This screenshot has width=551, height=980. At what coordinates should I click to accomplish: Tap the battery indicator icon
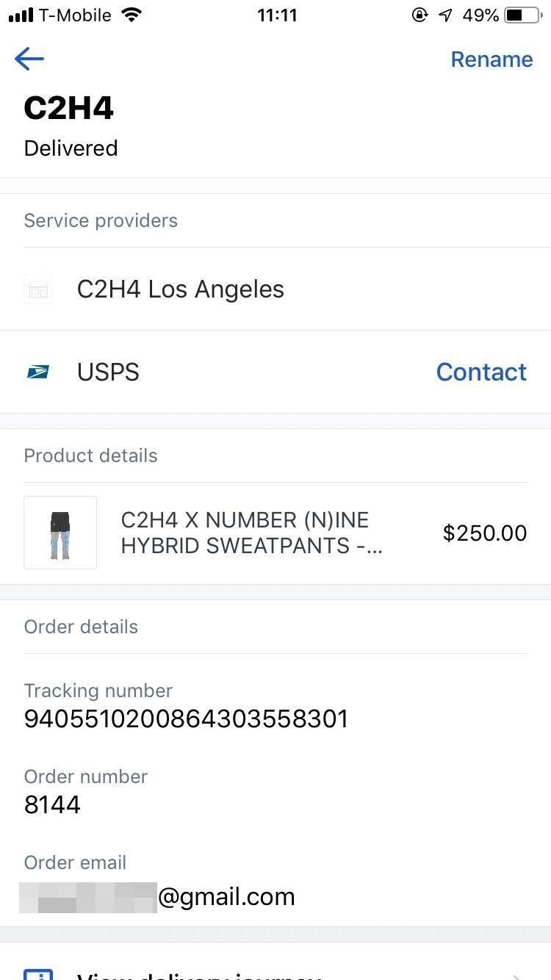click(522, 15)
